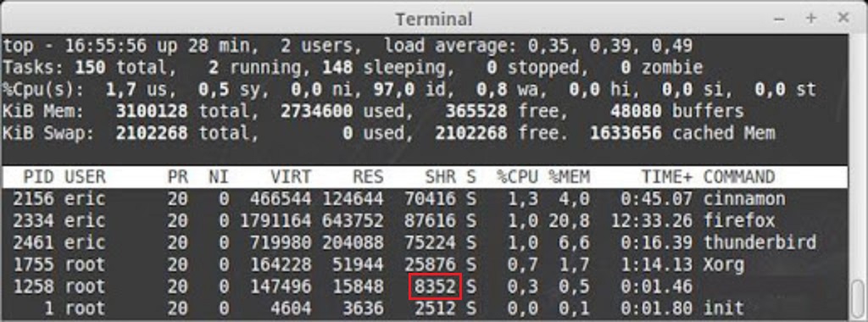
Task: Click Xorg's TIME+ value 1:14.13
Action: (657, 264)
